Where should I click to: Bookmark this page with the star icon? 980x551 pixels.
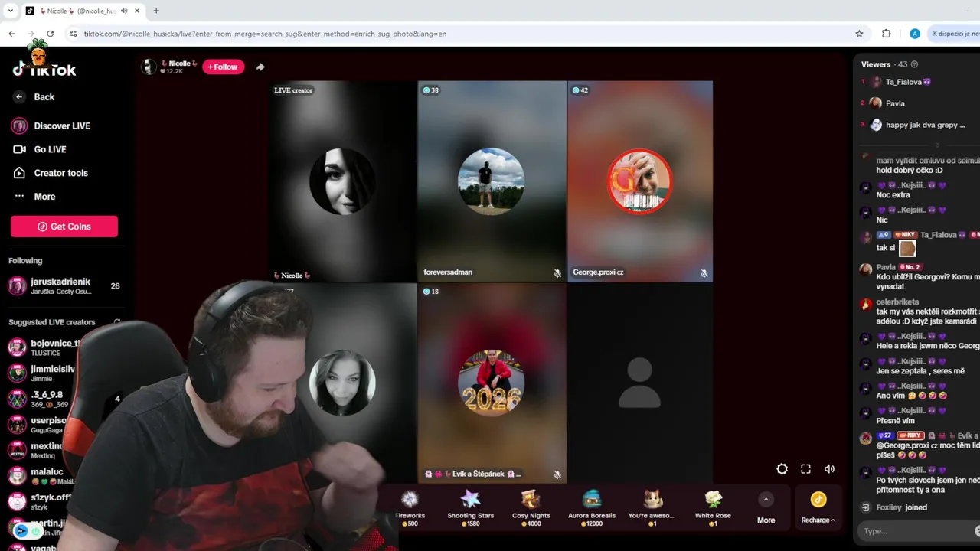pos(859,34)
